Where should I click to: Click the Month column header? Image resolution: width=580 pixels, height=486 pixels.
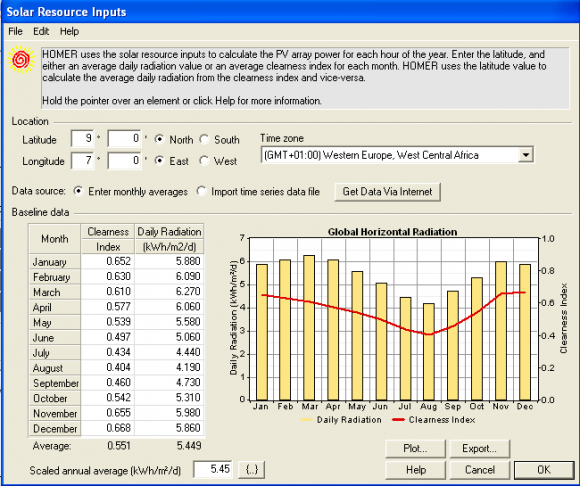tap(55, 239)
